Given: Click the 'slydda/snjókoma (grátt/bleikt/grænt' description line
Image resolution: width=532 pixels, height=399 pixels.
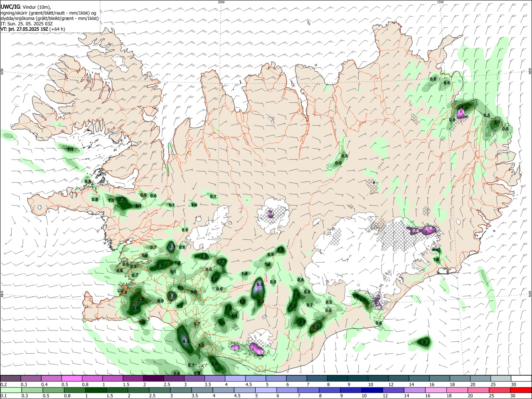Looking at the screenshot, I should pos(49,18).
